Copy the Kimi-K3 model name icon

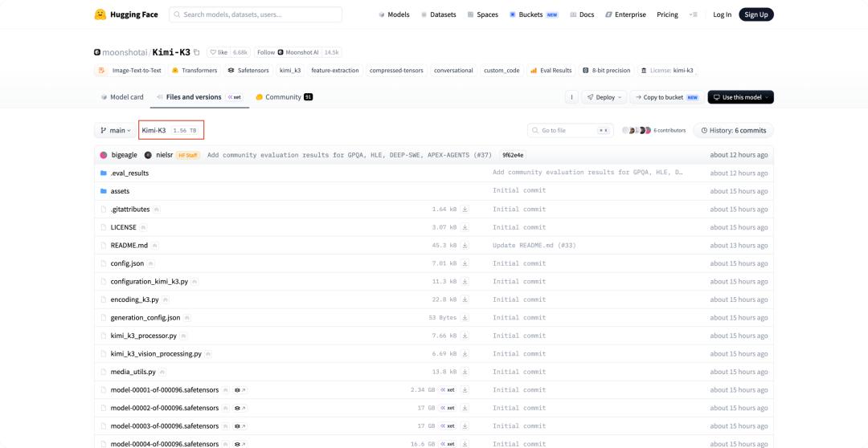point(197,52)
